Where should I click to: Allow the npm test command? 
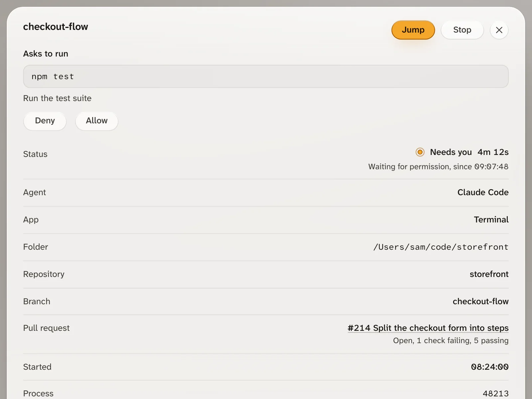[x=97, y=121]
